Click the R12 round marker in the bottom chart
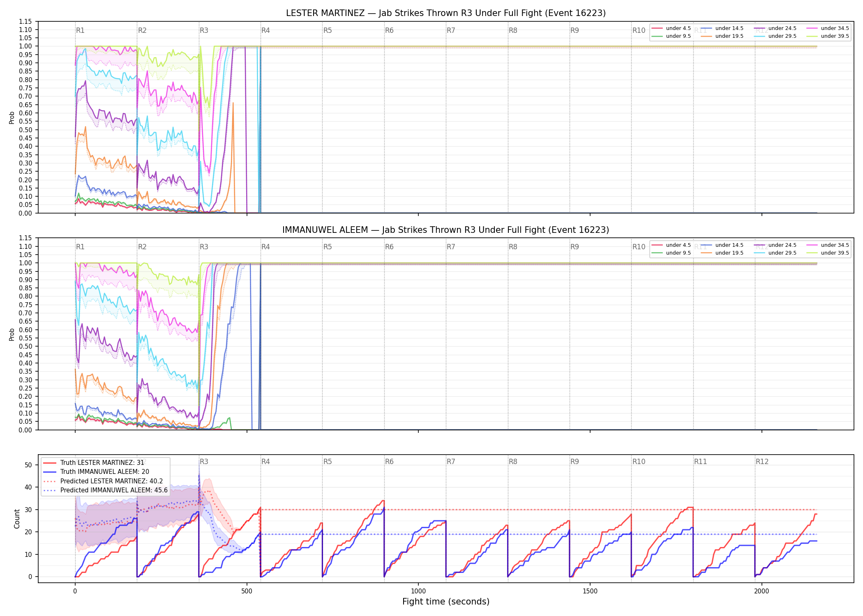The image size is (863, 616). [x=762, y=462]
